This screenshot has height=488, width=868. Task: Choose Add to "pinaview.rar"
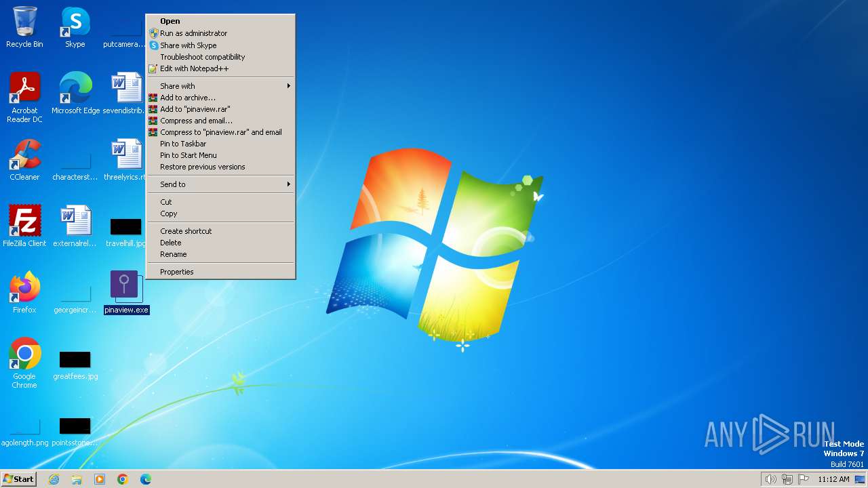coord(221,109)
